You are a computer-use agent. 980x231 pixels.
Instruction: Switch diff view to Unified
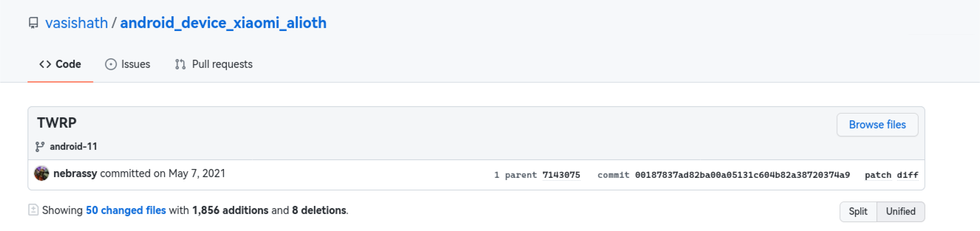tap(901, 211)
